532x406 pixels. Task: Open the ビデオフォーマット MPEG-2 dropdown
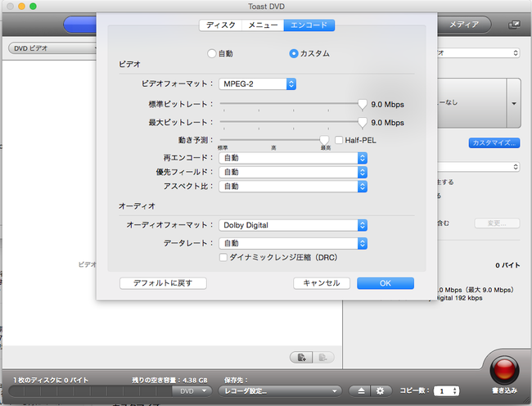click(258, 83)
